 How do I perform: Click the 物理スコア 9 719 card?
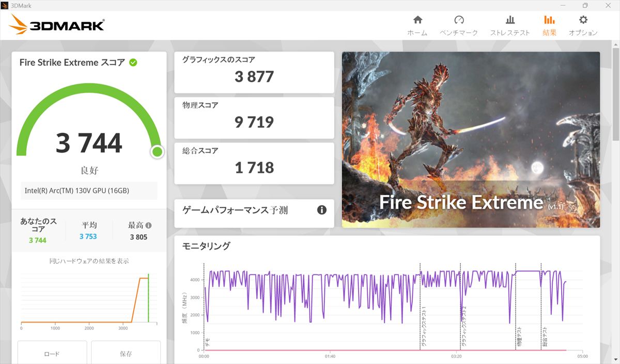(254, 118)
